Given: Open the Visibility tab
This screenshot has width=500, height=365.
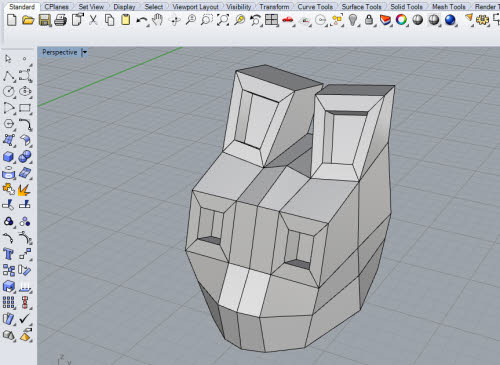Looking at the screenshot, I should [x=239, y=7].
